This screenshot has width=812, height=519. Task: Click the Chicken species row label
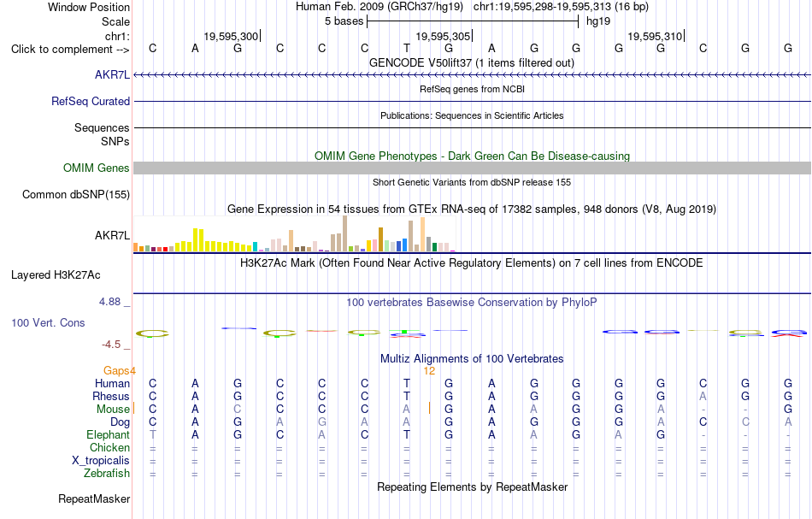click(109, 447)
